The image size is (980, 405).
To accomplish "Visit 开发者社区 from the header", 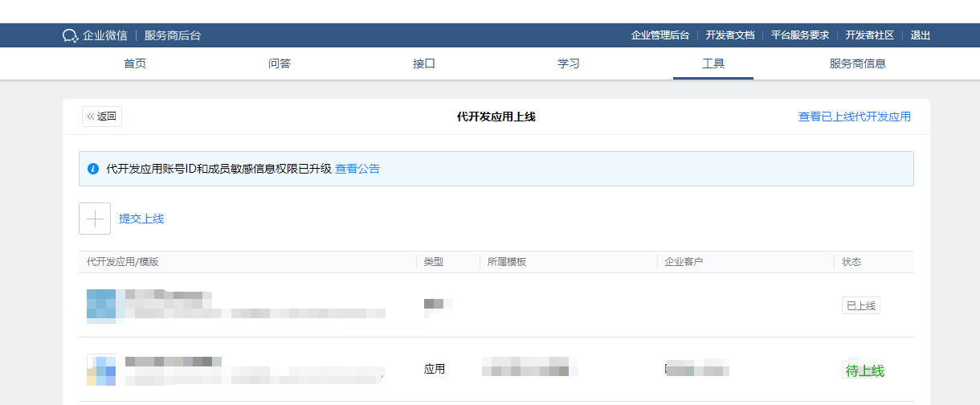I will tap(870, 35).
